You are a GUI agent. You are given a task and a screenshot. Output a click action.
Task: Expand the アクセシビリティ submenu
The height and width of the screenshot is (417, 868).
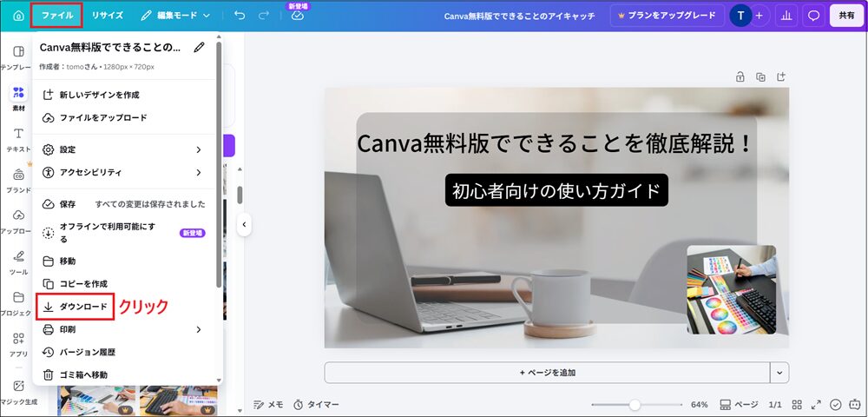123,173
